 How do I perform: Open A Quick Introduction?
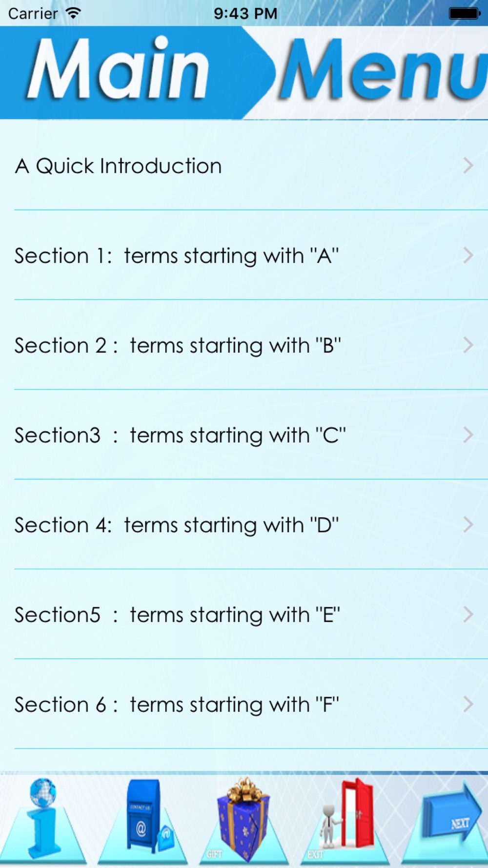[244, 165]
